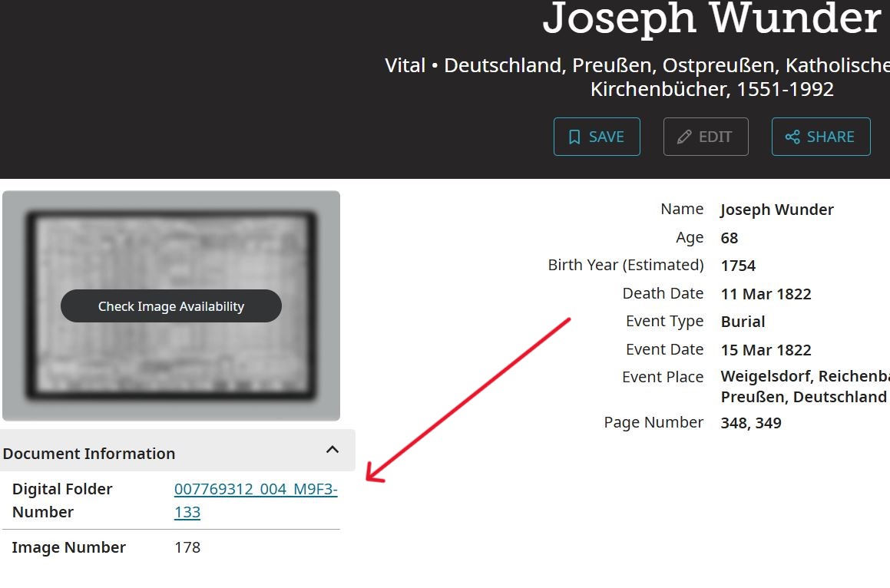Select the Image Number value 178
This screenshot has height=588, width=890.
click(x=187, y=547)
